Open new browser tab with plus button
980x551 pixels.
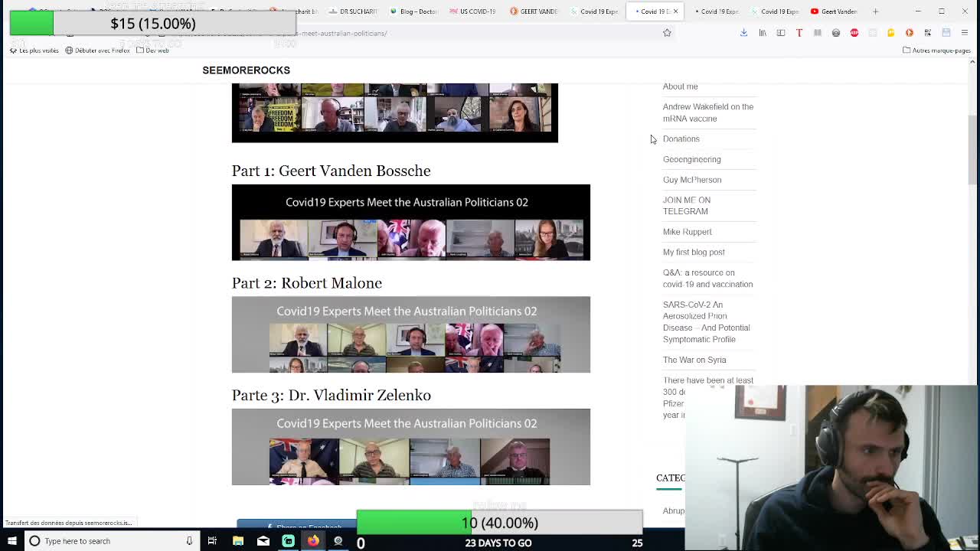[x=875, y=11]
